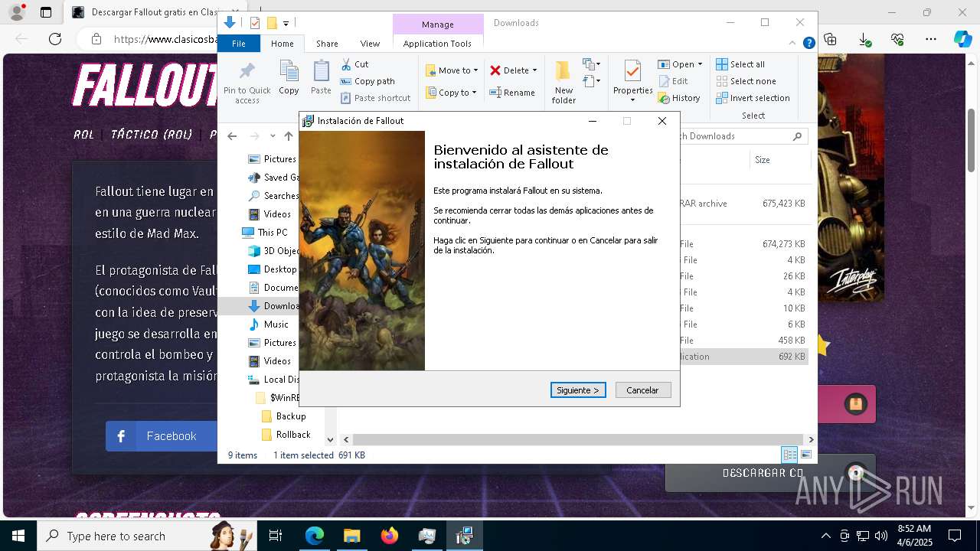Open Application Tools tab
Image resolution: width=980 pixels, height=551 pixels.
click(x=437, y=44)
